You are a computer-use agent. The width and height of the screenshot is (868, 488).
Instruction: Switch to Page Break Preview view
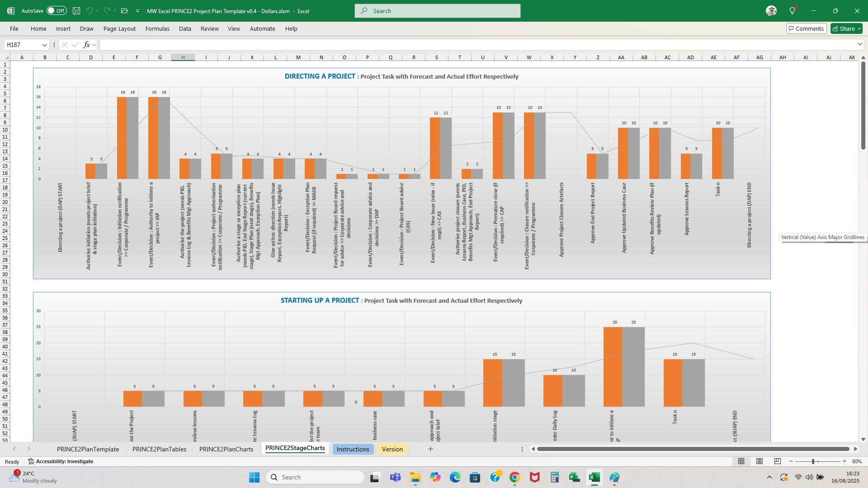[777, 461]
